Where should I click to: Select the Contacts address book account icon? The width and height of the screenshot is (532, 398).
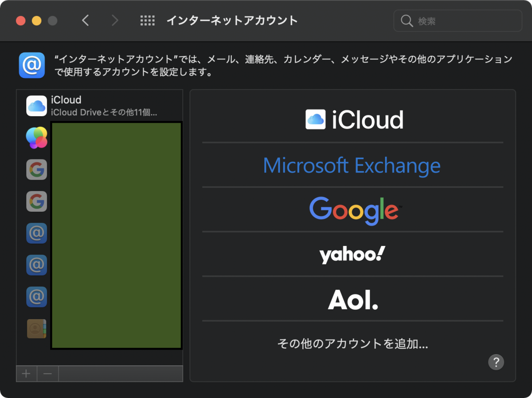point(37,329)
